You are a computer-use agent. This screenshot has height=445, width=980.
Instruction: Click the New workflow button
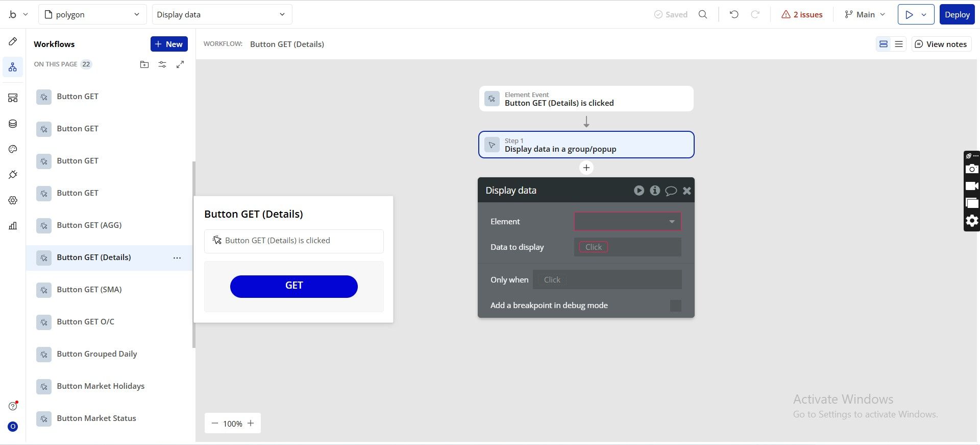coord(169,44)
